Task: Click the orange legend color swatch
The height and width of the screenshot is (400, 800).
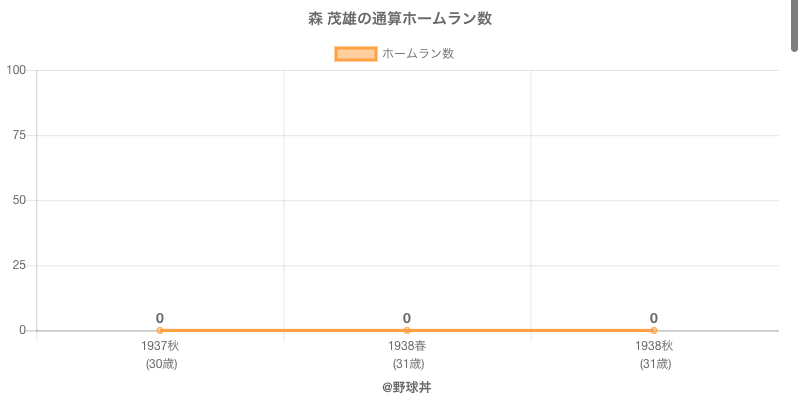Action: click(356, 54)
